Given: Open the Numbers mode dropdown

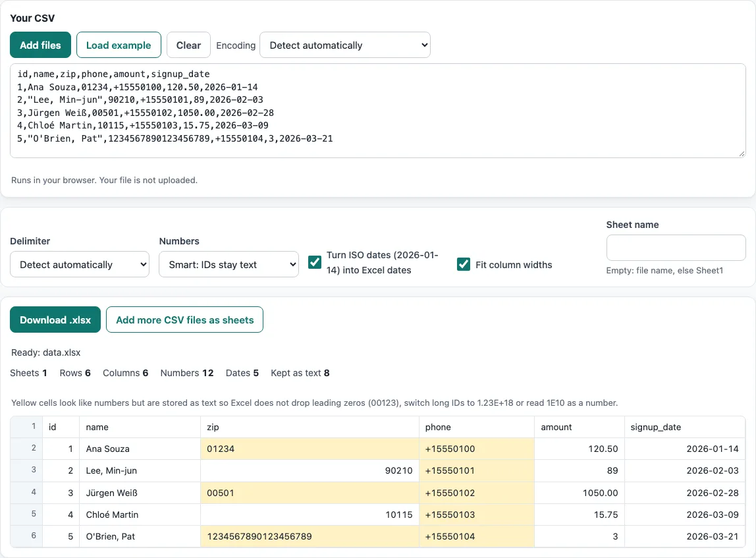Looking at the screenshot, I should (229, 264).
